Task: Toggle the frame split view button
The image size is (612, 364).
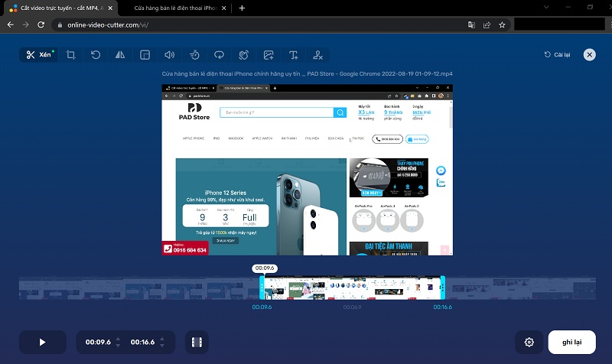Action: tap(197, 343)
